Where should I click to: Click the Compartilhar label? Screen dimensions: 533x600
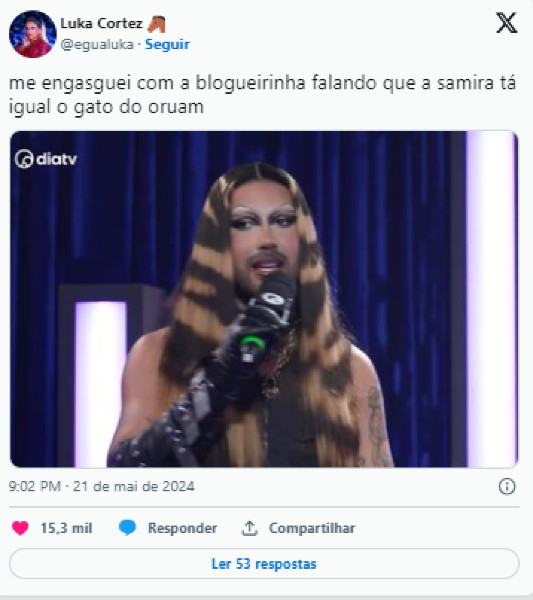[312, 528]
